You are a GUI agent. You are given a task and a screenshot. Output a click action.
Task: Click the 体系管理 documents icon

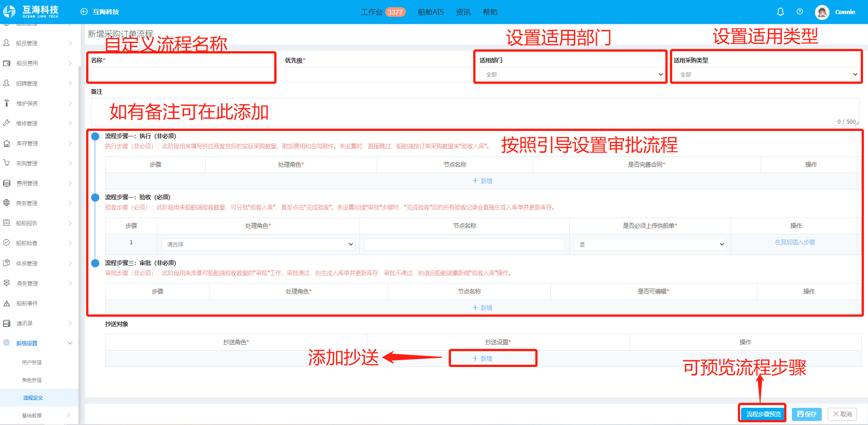click(6, 263)
